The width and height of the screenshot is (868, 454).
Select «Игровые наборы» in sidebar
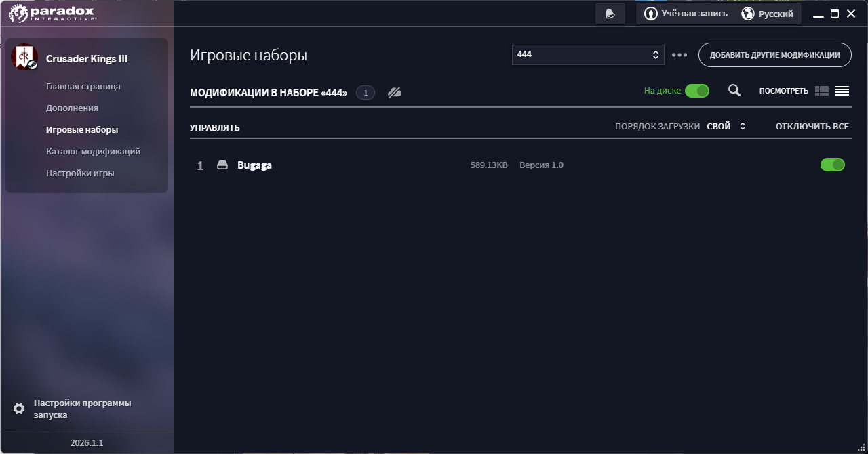tap(82, 130)
